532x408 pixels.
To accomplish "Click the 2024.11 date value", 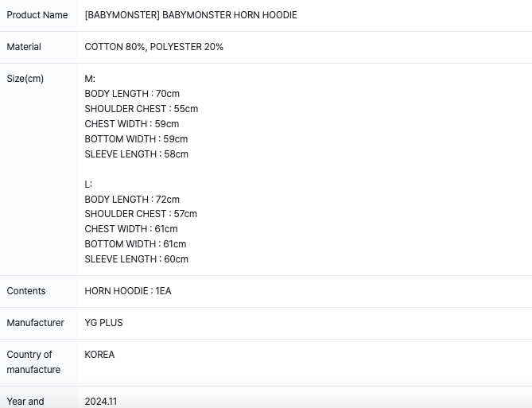I will pyautogui.click(x=101, y=402).
